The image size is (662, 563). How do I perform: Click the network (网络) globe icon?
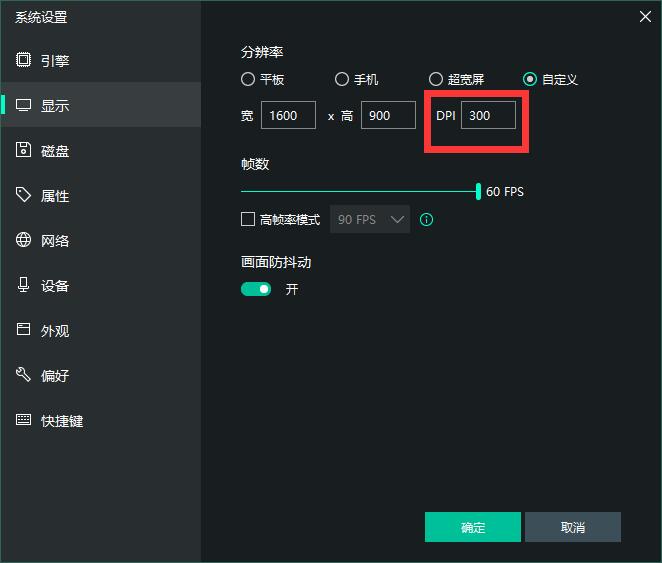click(23, 240)
